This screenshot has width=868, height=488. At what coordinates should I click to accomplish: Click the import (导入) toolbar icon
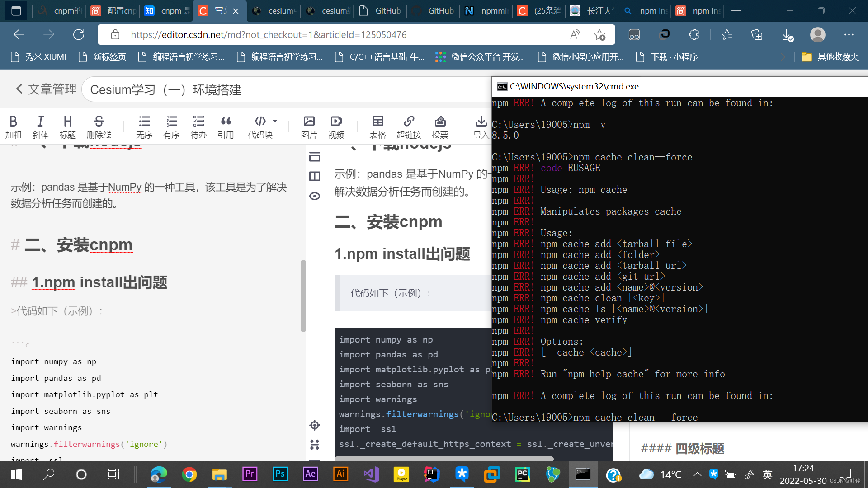pyautogui.click(x=481, y=127)
